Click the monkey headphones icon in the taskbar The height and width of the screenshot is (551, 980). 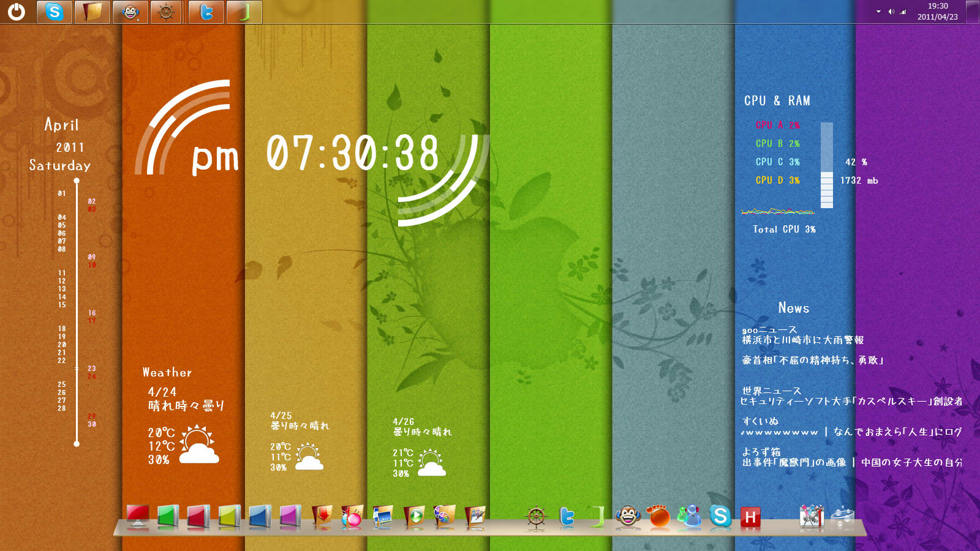point(130,12)
